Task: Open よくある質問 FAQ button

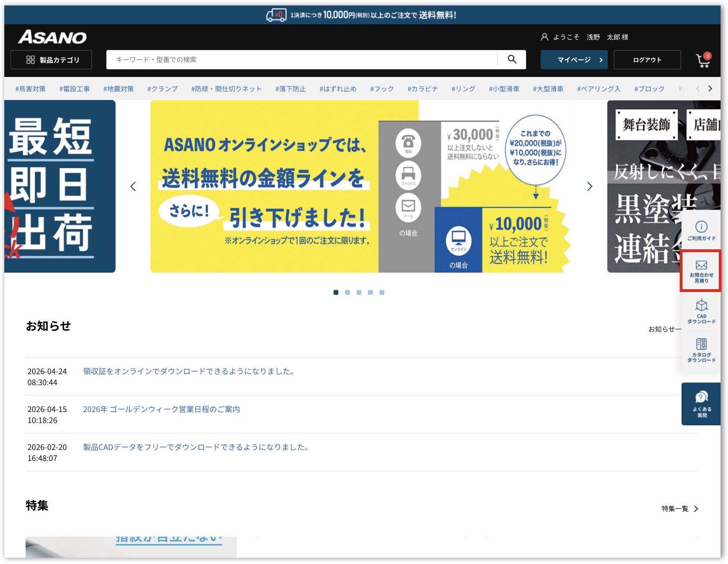Action: pos(701,404)
